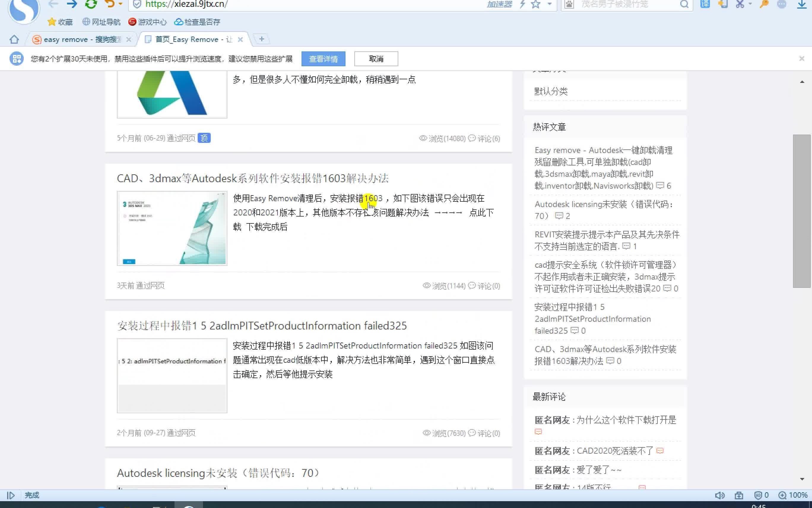Open sidebar cad提示安全系统 article link
The width and height of the screenshot is (812, 508).
(606, 277)
